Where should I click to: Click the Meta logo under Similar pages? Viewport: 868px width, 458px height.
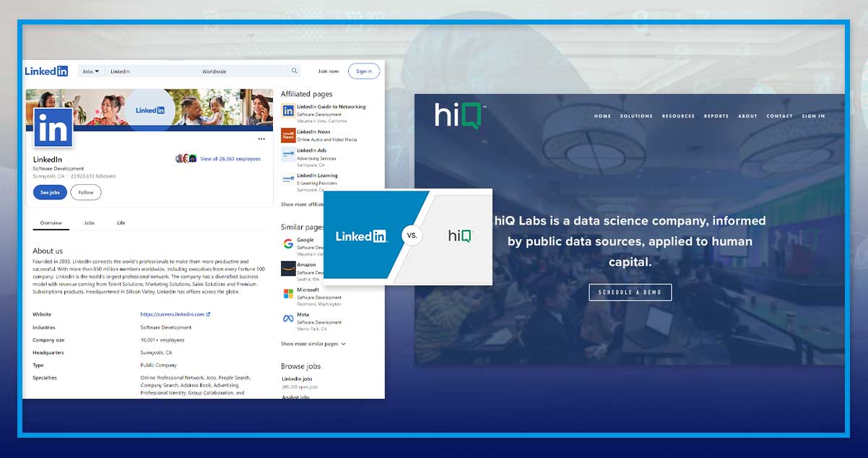pos(287,319)
